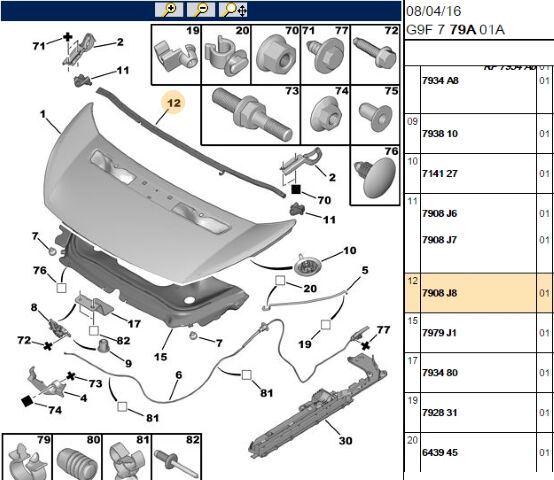Viewport: 554px width, 480px height.
Task: Select the highlighted 12 callout on the diagram
Action: 173,103
